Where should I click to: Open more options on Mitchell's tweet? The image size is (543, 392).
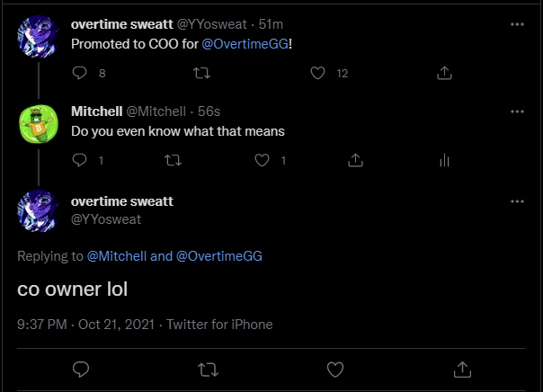pos(517,111)
